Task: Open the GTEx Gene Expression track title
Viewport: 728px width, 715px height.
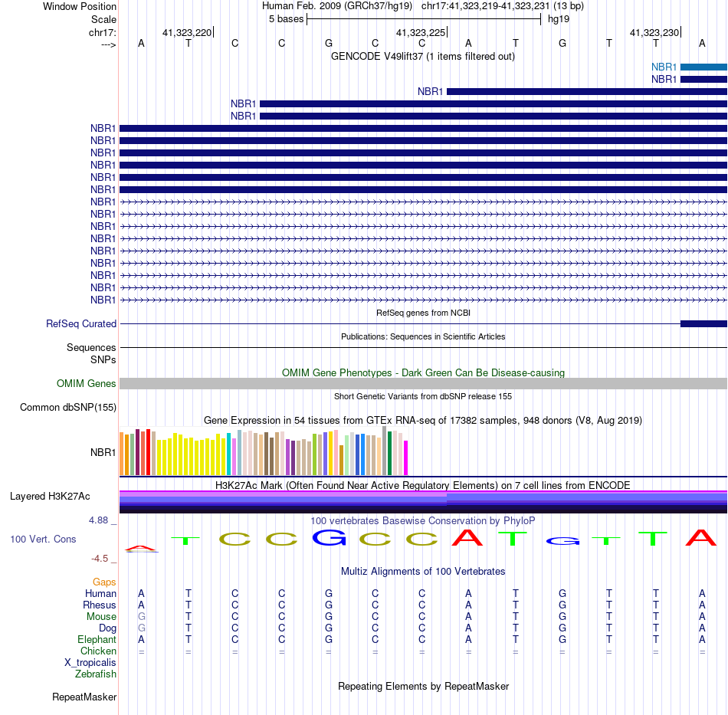Action: tap(423, 421)
